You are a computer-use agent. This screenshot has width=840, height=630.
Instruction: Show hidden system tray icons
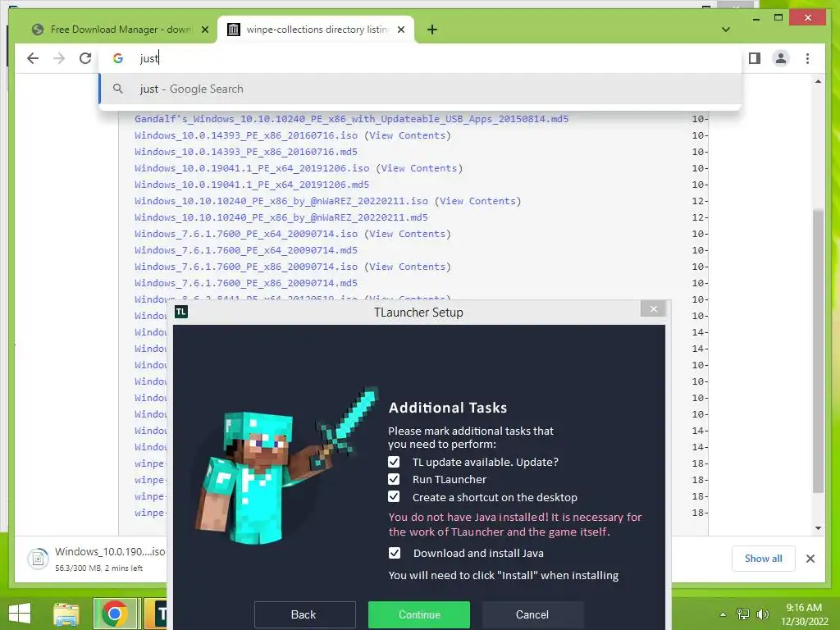click(723, 614)
